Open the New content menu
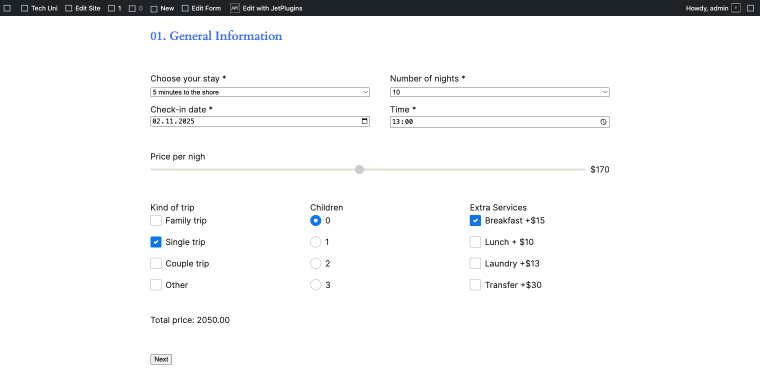Screen dimensions: 760x380 tap(162, 8)
